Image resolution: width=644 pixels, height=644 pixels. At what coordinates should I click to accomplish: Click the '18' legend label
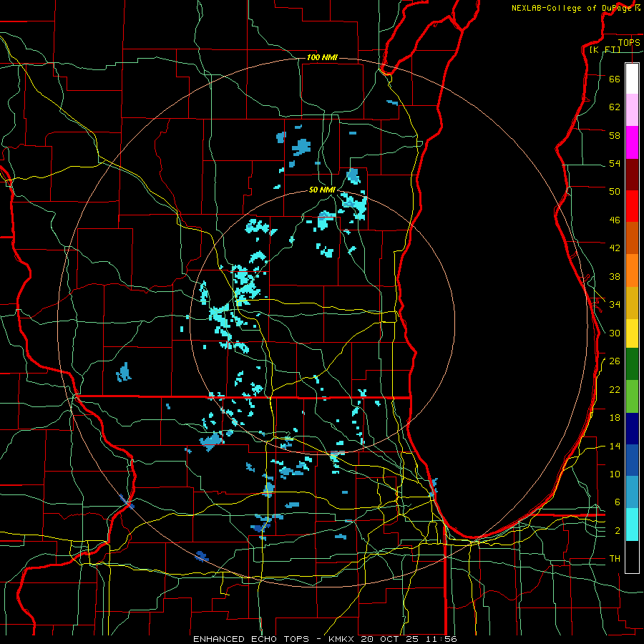click(x=615, y=418)
